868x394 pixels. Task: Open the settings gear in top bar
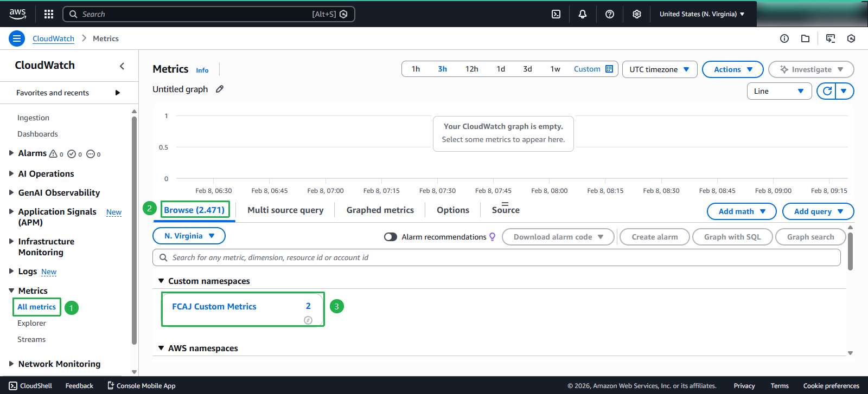[x=637, y=14]
